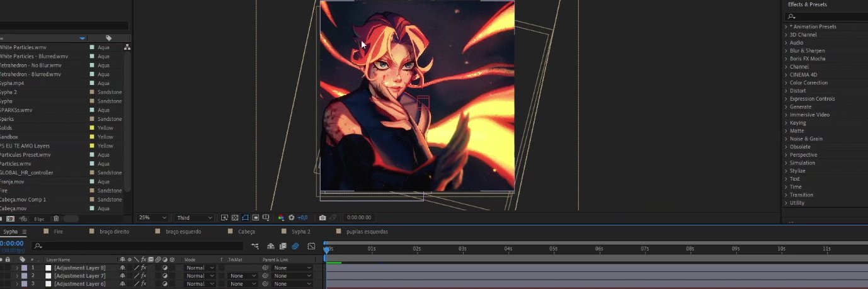Toggle shy switch on Adjustment Layer 8

(122, 268)
